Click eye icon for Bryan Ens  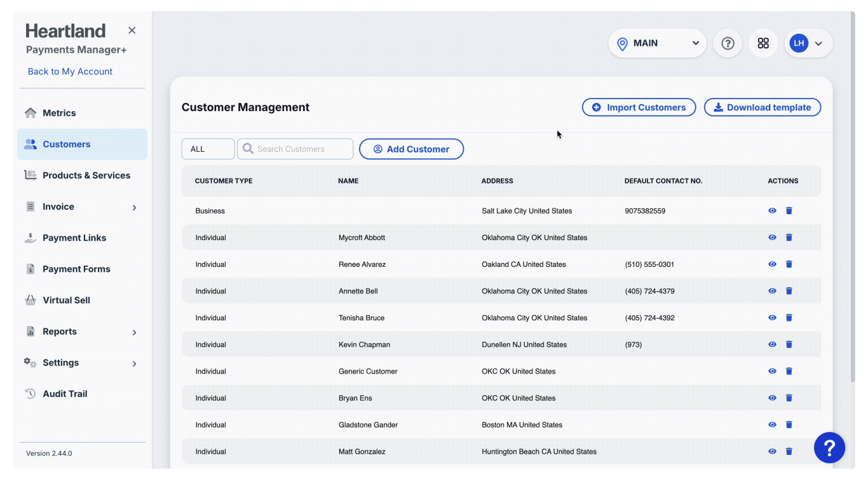tap(772, 398)
